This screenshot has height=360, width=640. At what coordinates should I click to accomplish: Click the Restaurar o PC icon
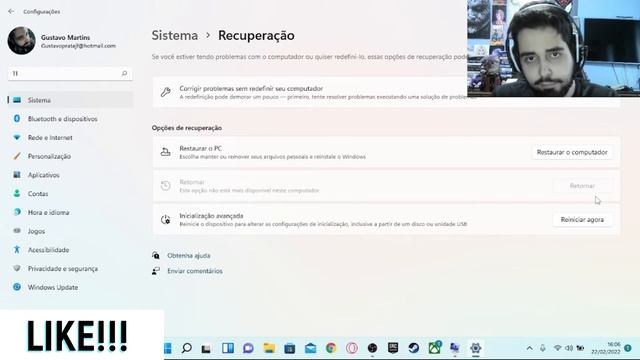coord(165,152)
